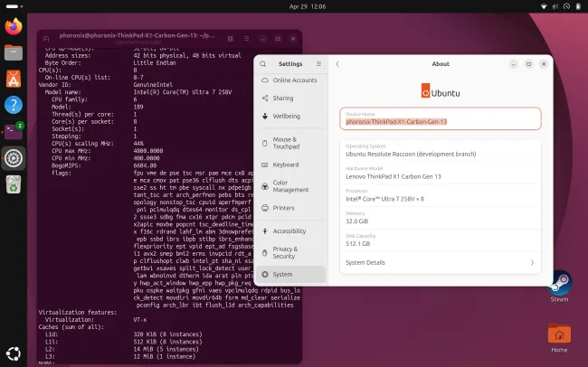Click the Settings search icon

click(x=263, y=64)
